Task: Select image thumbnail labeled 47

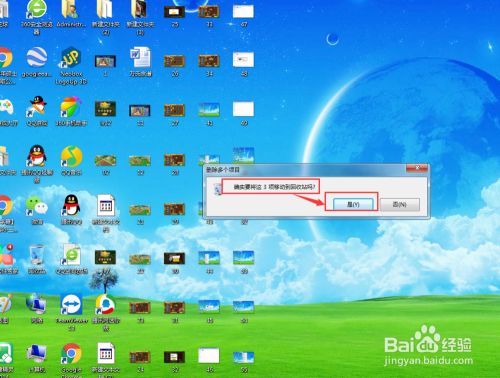Action: point(243,14)
